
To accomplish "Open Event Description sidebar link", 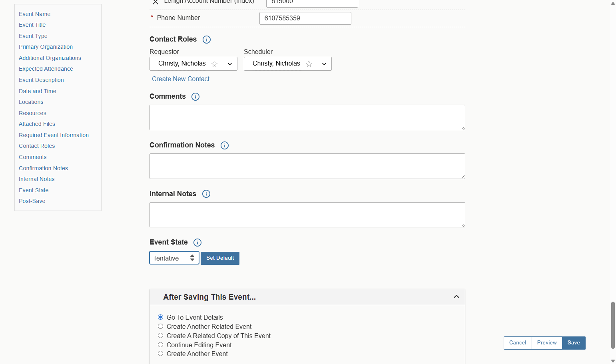I will (41, 80).
